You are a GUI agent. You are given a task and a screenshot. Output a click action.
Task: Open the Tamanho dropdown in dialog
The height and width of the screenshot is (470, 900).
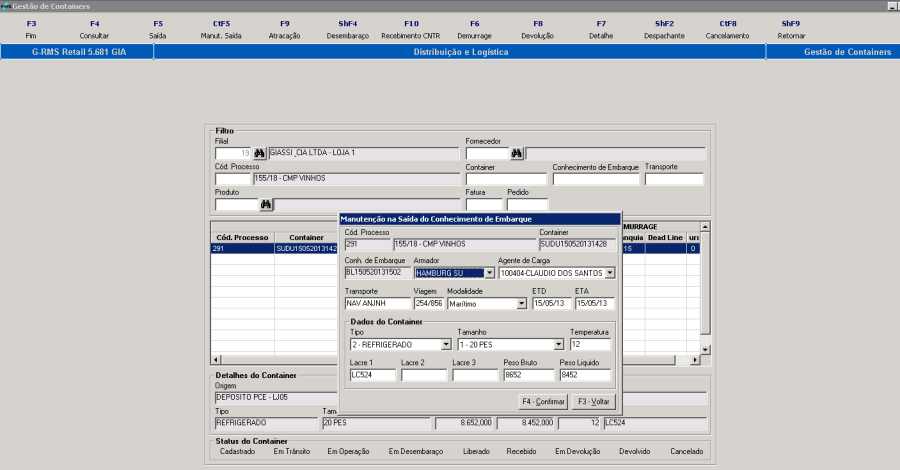[559, 344]
